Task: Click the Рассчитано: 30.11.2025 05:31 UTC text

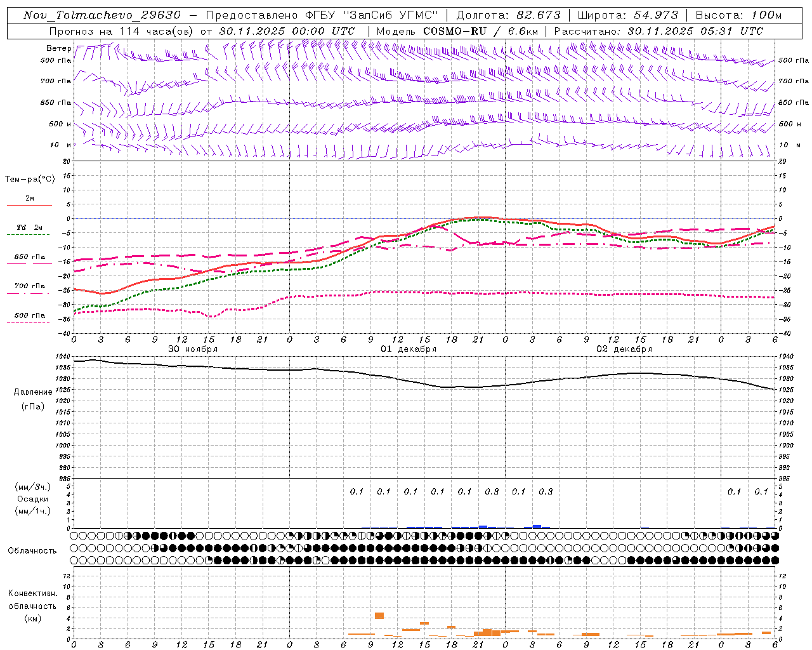Action: [658, 31]
